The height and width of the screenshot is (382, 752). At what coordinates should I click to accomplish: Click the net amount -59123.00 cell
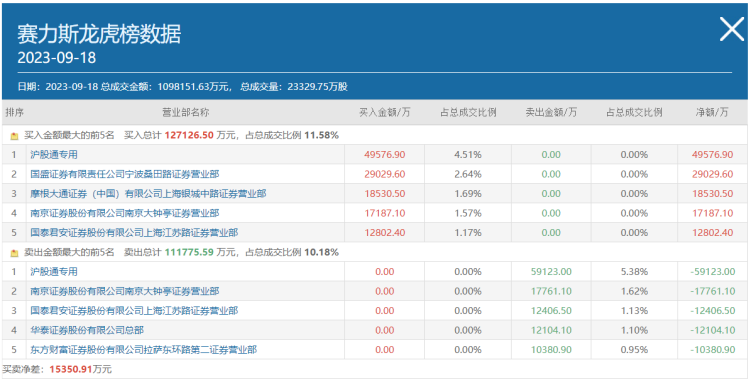pos(713,272)
